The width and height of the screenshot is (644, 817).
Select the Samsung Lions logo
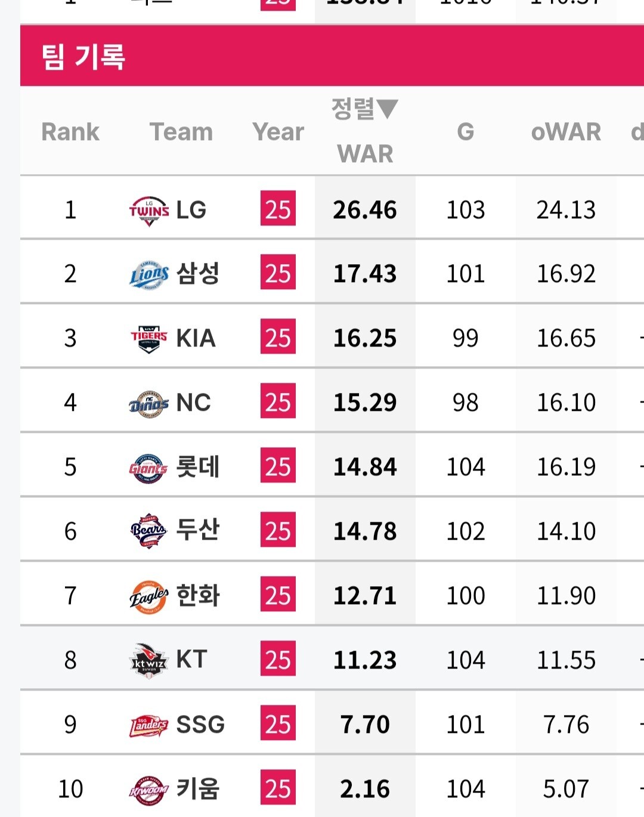149,274
